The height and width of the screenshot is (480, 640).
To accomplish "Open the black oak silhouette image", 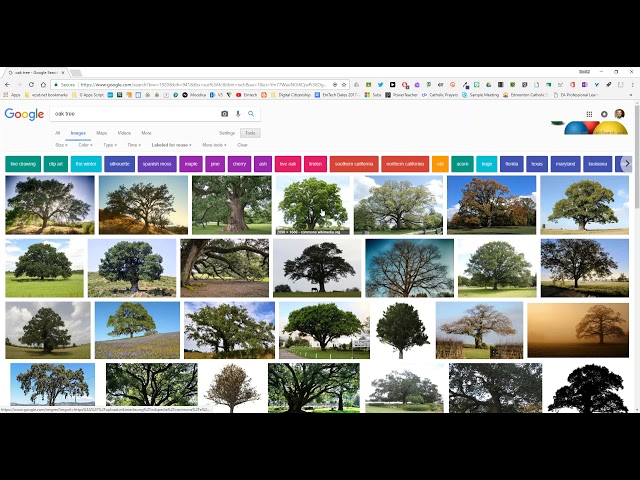I will point(588,388).
